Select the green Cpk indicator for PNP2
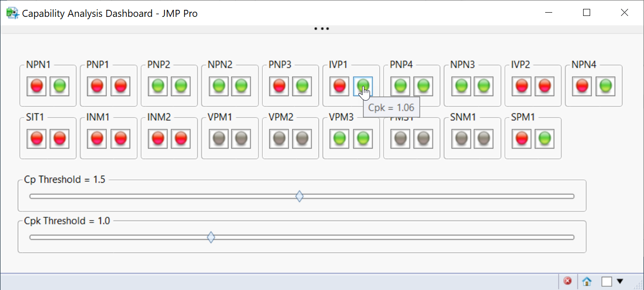The width and height of the screenshot is (644, 290). 181,86
